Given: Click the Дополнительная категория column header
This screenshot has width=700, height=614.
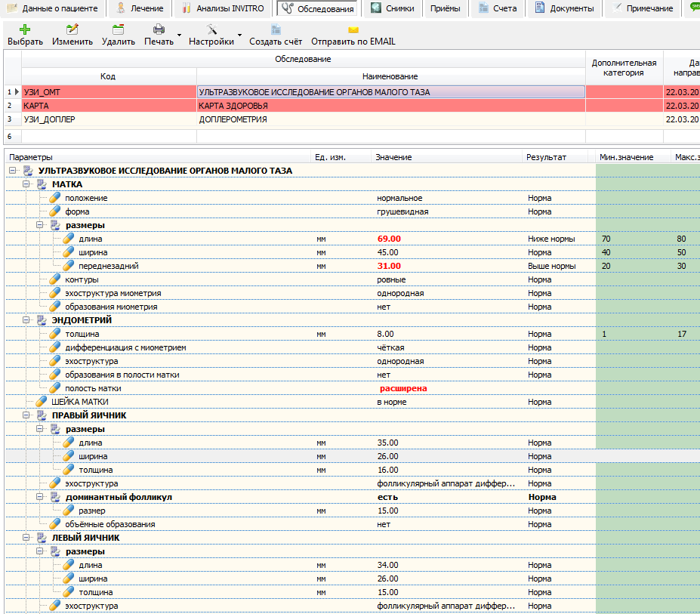Looking at the screenshot, I should [624, 68].
